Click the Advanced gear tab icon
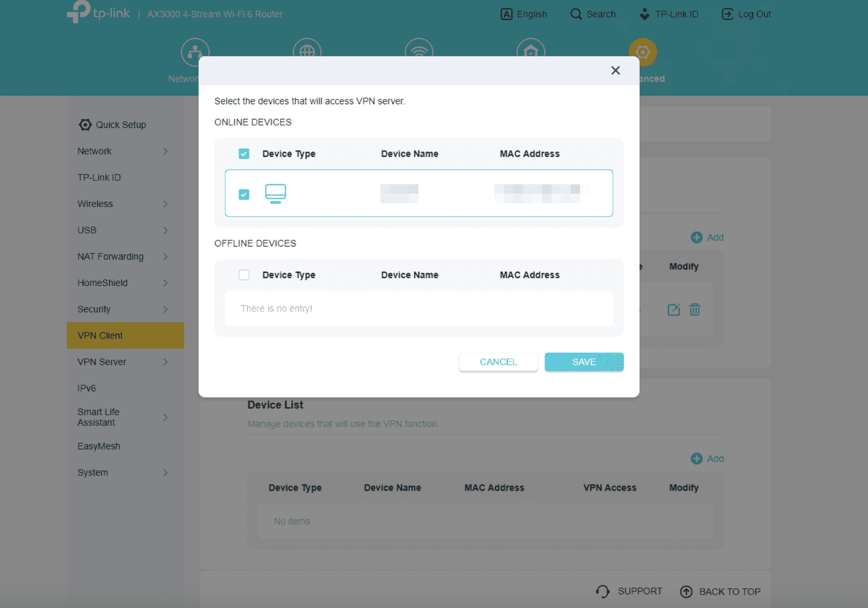 (642, 52)
